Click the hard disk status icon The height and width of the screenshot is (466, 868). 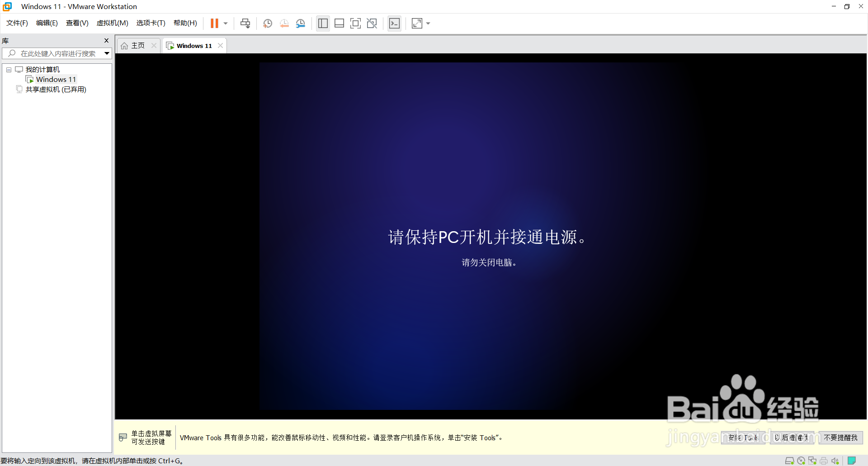(x=790, y=461)
